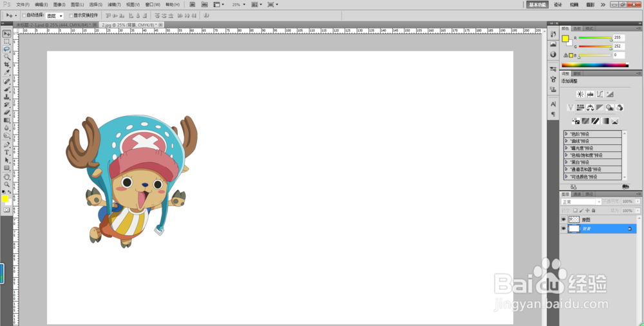Switch to the 通道 channels tab
The height and width of the screenshot is (326, 644).
coord(577,194)
